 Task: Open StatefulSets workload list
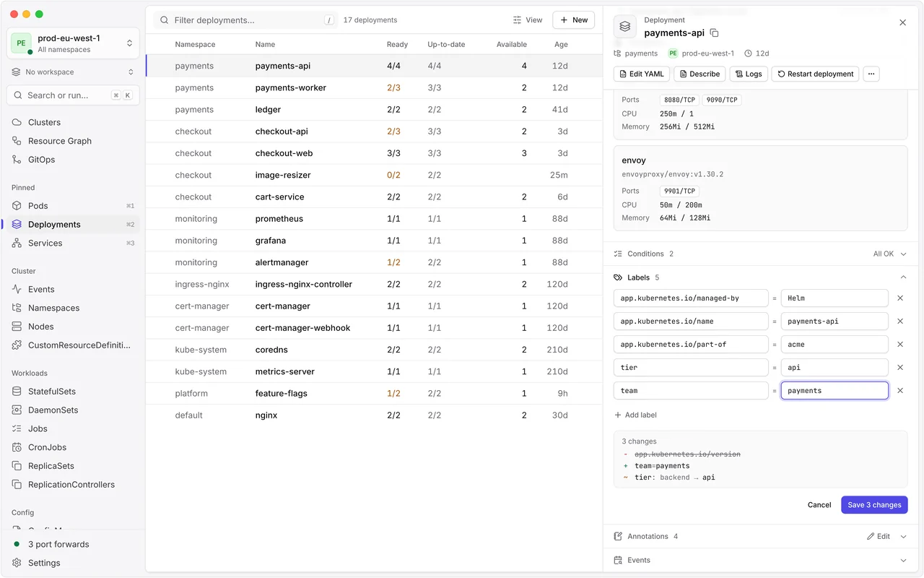[72, 392]
